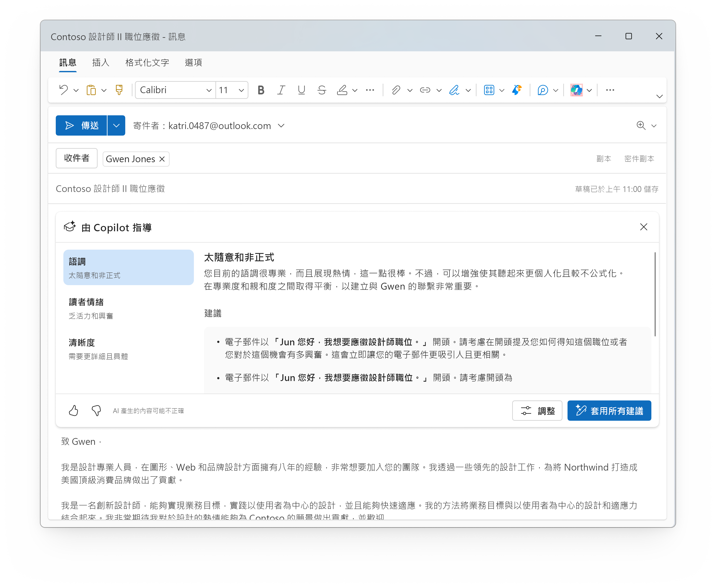Click Copilot panel vertical scrollbar
Image resolution: width=716 pixels, height=588 pixels.
[655, 294]
